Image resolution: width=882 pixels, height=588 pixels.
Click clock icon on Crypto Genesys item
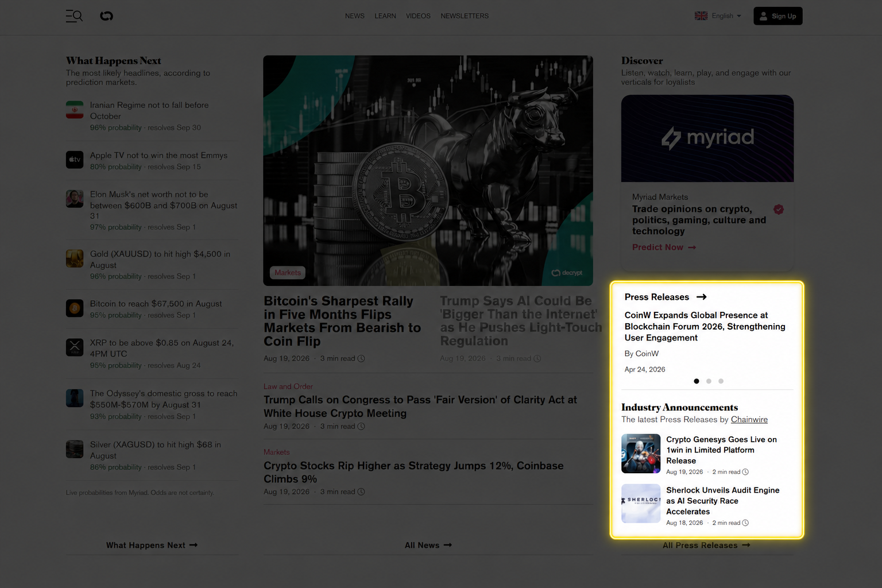point(745,472)
